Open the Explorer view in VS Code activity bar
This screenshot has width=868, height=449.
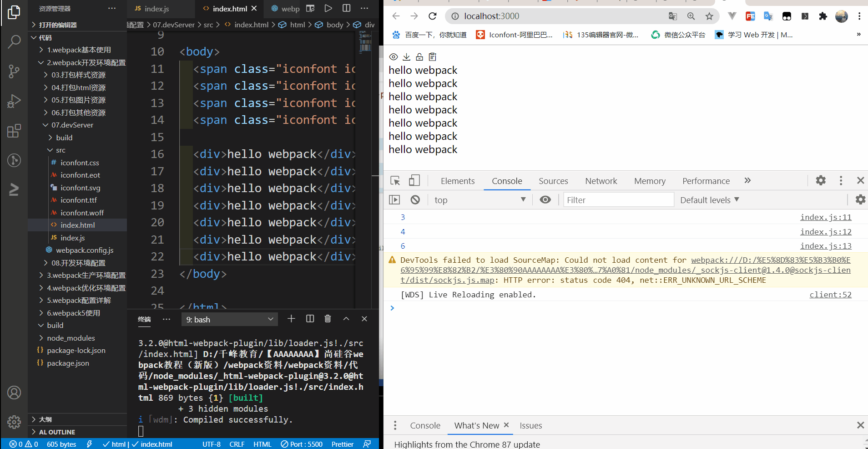coord(14,12)
